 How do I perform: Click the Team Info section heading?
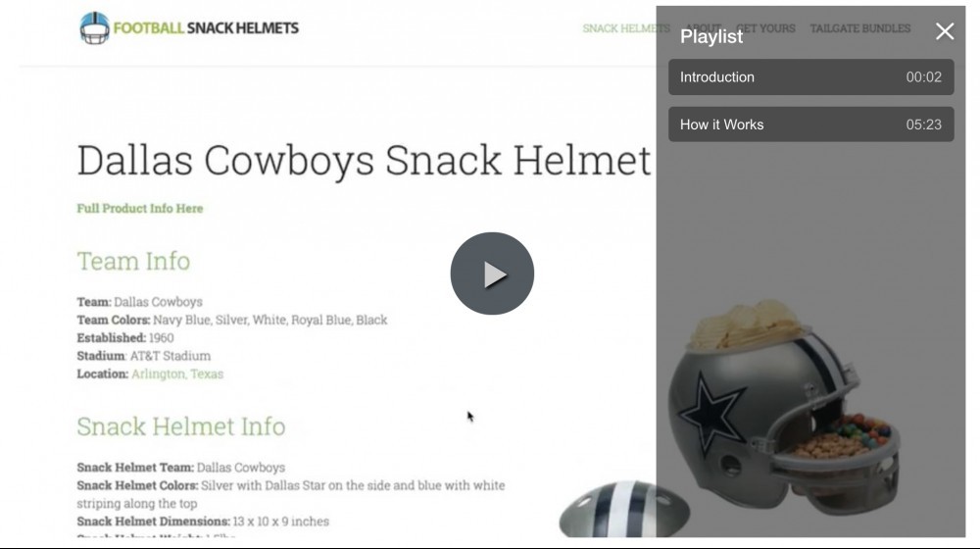[x=133, y=261]
